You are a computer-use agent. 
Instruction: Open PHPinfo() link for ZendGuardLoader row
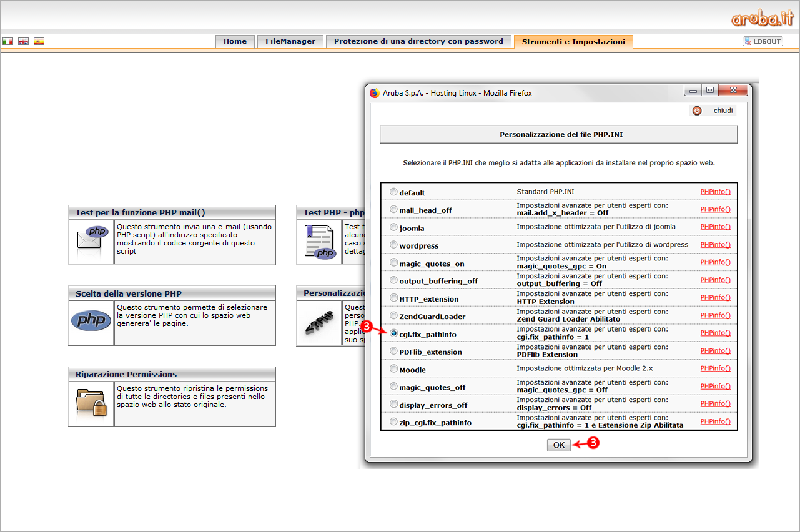pos(715,315)
